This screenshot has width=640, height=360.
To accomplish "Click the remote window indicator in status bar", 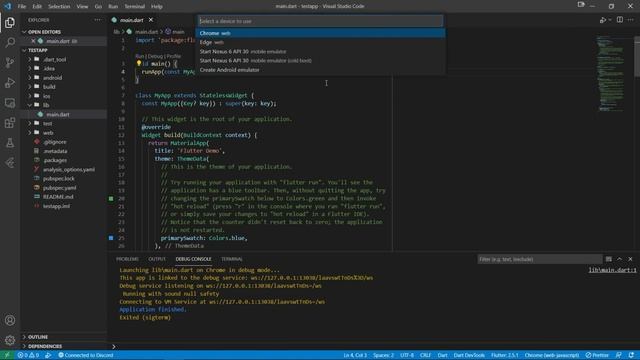I will click(7, 355).
